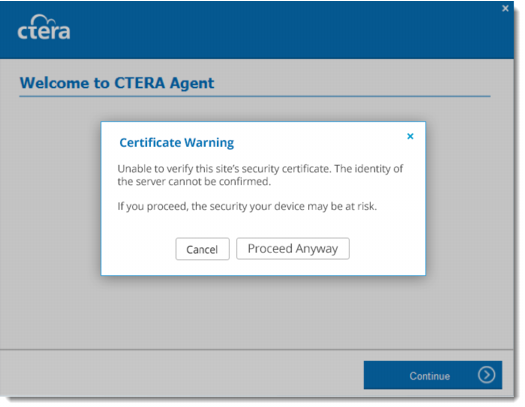Click the circled arrow icon on Continue

[x=486, y=375]
